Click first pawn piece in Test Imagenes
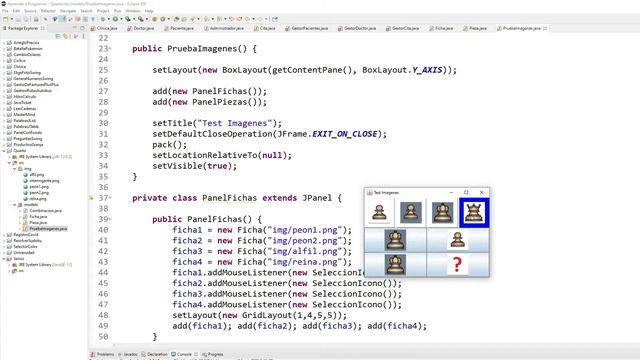This screenshot has height=360, width=640. (x=379, y=213)
